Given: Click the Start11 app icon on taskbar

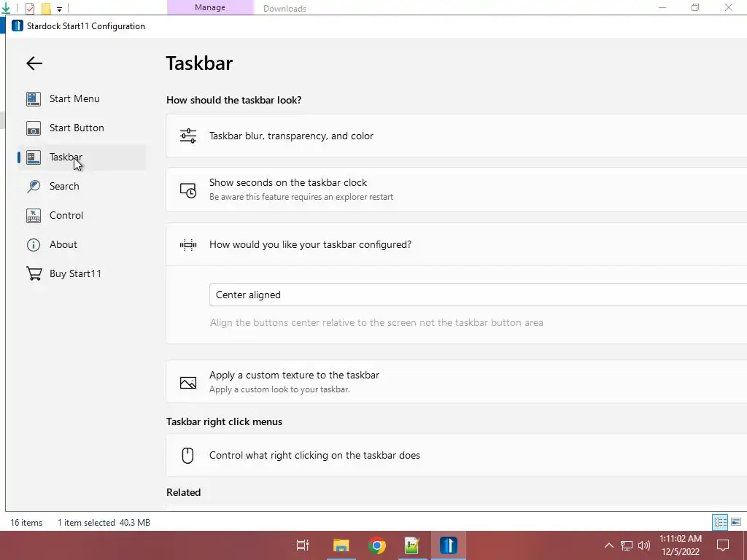Looking at the screenshot, I should point(449,545).
